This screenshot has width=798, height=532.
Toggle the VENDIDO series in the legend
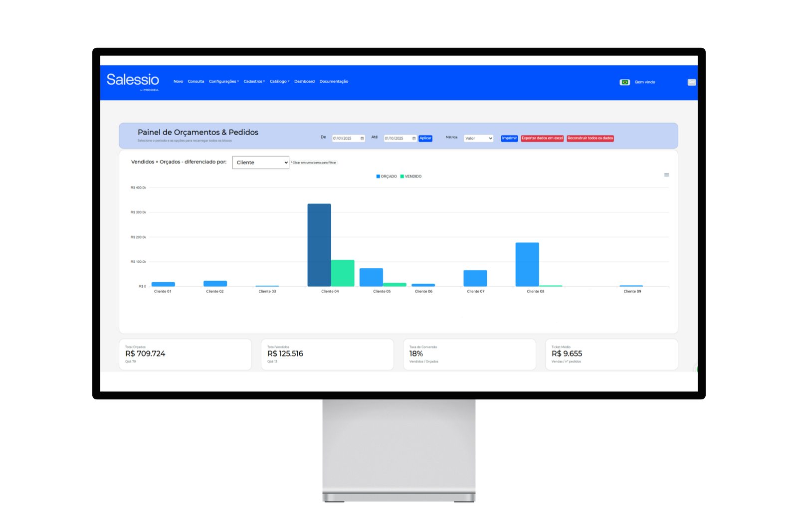click(x=411, y=177)
